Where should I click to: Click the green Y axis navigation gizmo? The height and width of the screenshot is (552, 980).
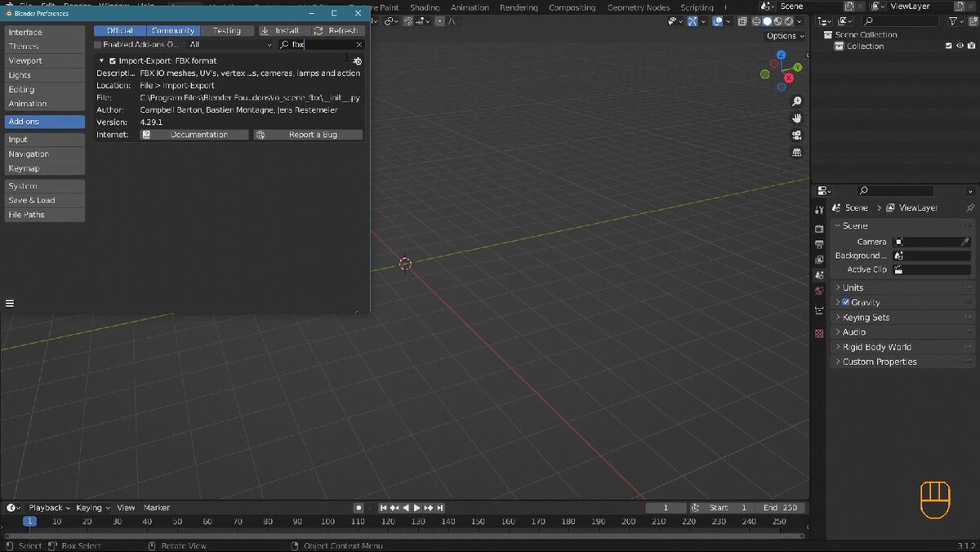click(x=798, y=67)
